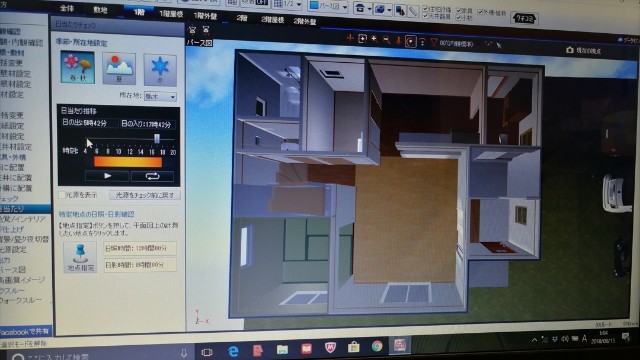Select the summer season icon
Screen dimensions: 640x360
119,68
